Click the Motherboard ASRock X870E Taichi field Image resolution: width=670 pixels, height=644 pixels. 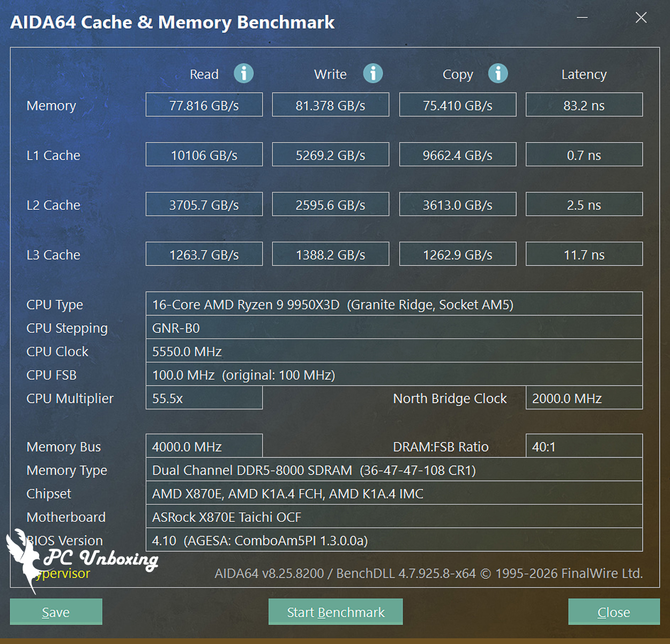pos(394,517)
